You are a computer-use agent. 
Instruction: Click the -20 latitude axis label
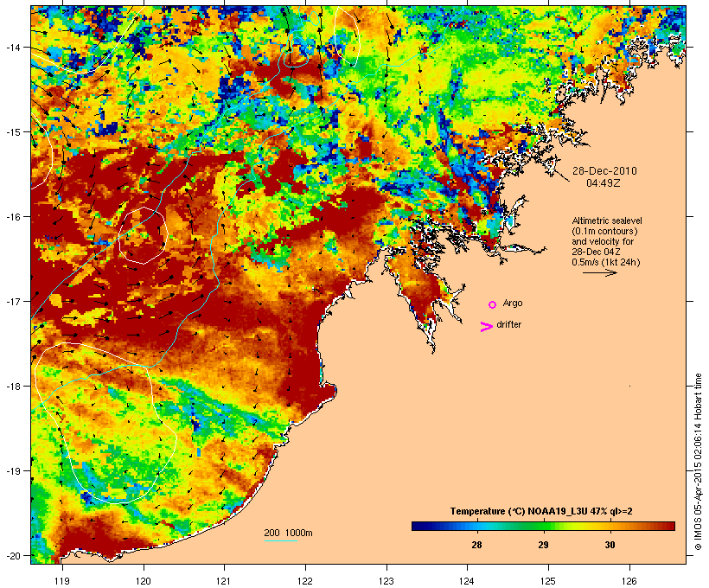point(12,555)
